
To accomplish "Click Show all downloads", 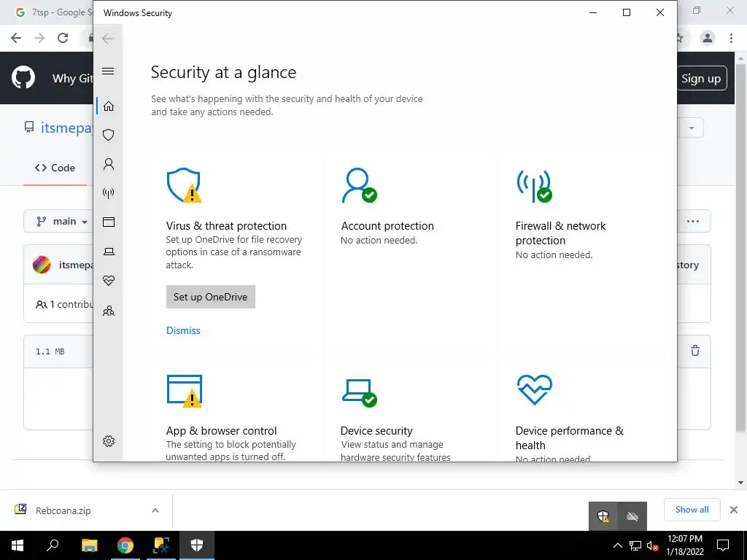I will click(692, 510).
